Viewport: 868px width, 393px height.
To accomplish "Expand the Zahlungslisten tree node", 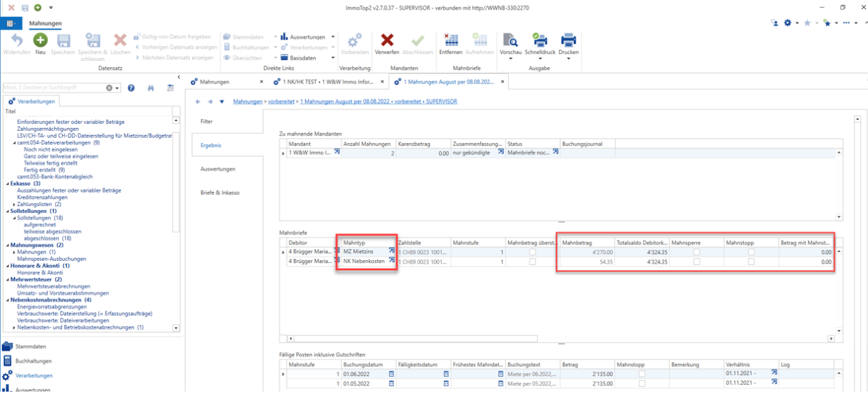I will click(x=14, y=204).
